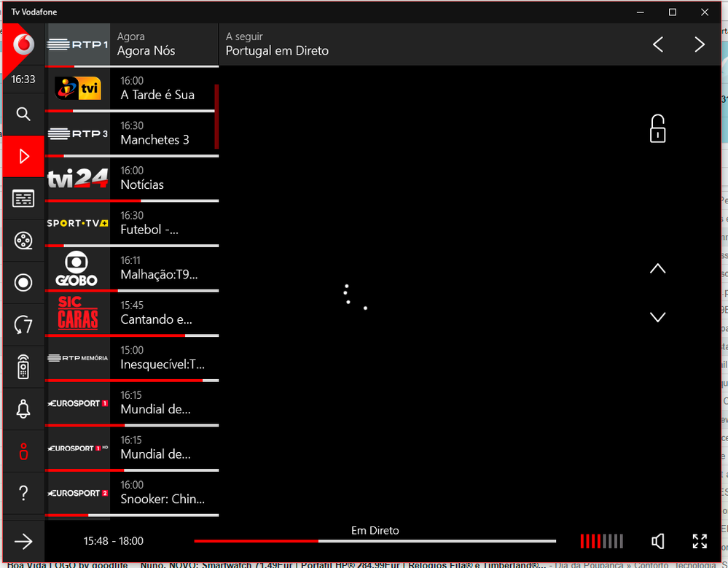Open the 7-day replay icon
Screen dimensions: 728x568
pyautogui.click(x=23, y=324)
